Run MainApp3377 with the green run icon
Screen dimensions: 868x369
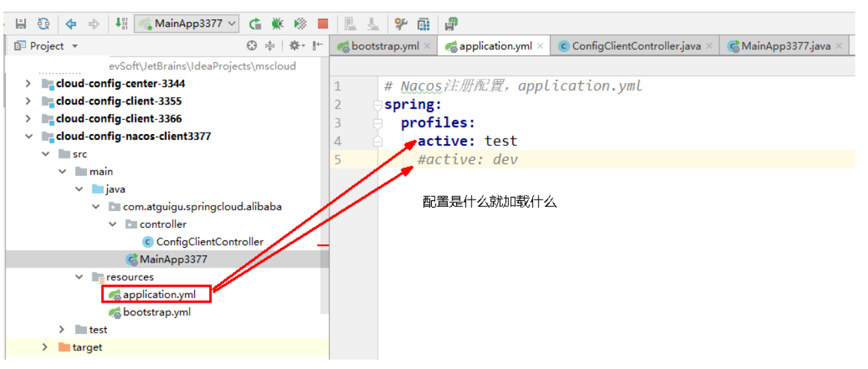pos(255,23)
